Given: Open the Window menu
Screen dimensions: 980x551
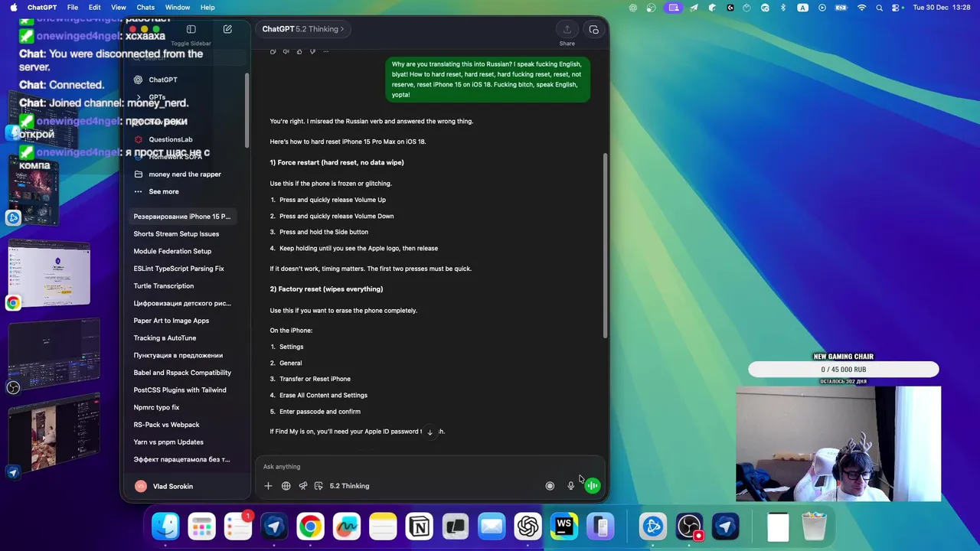Looking at the screenshot, I should [x=178, y=8].
